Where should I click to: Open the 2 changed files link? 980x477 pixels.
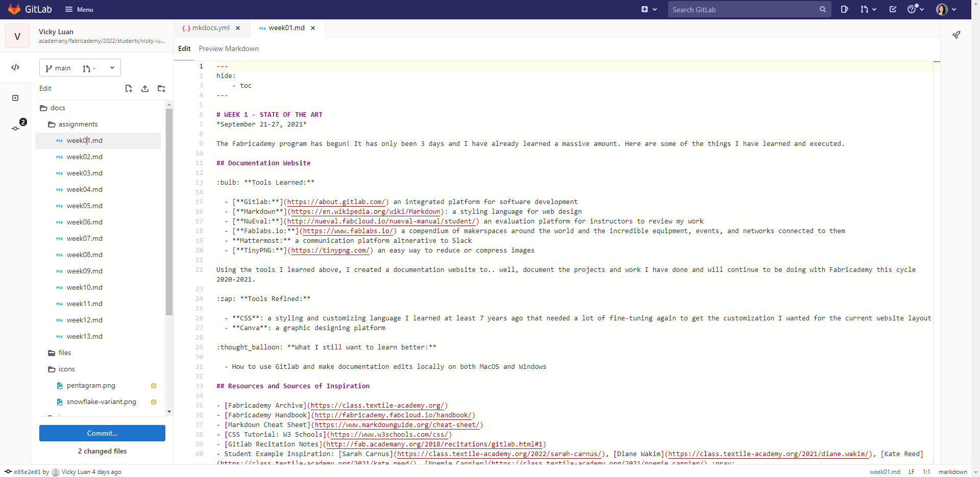(x=102, y=451)
